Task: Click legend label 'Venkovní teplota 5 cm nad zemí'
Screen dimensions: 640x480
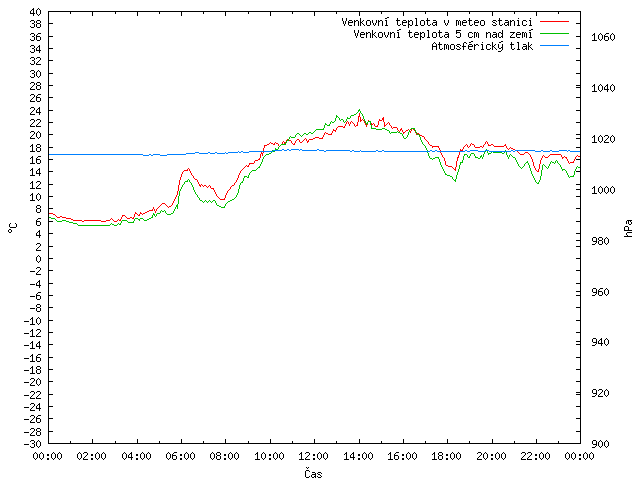Action: click(443, 34)
